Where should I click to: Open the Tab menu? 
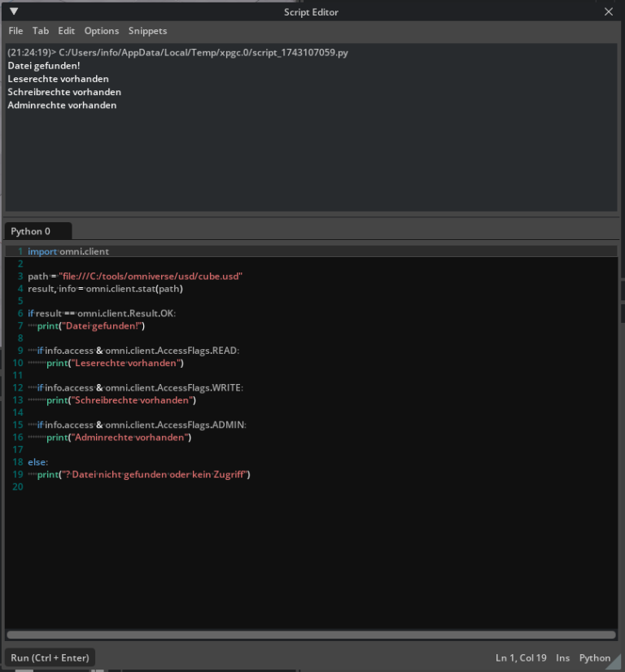(x=40, y=31)
